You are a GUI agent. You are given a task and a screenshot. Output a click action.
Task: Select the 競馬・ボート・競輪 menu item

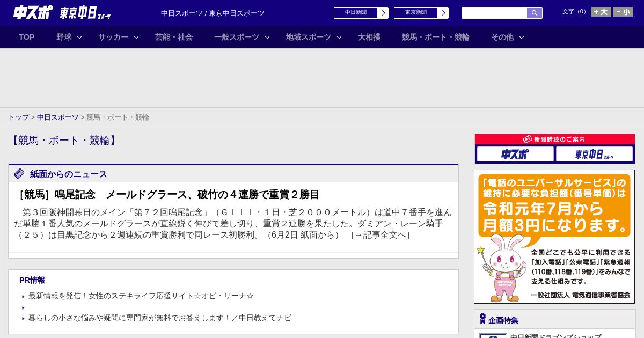coord(436,37)
